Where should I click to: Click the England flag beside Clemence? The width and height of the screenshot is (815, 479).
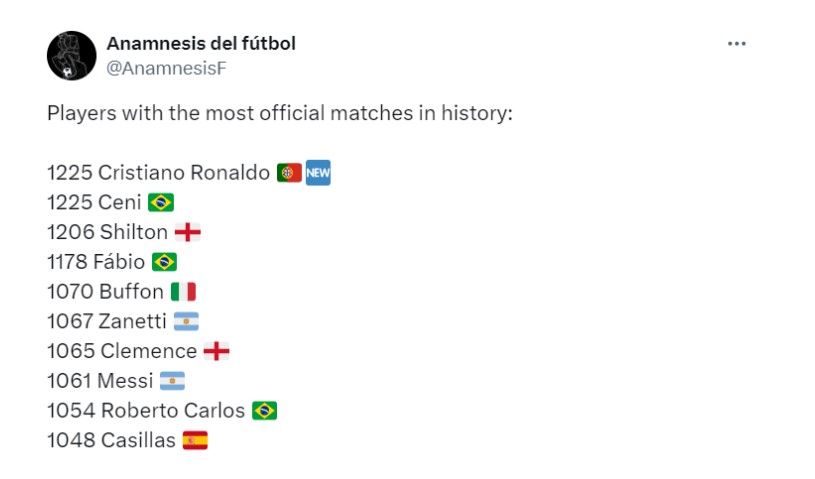(217, 351)
